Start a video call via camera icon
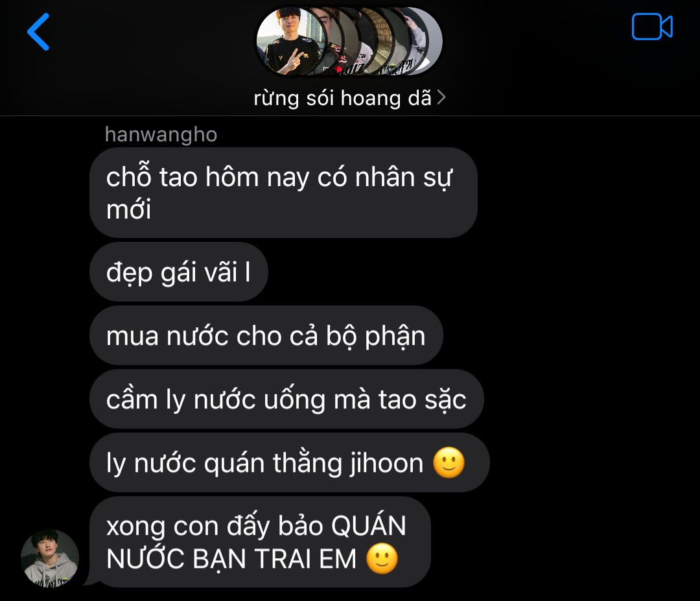This screenshot has height=601, width=700. (x=652, y=27)
